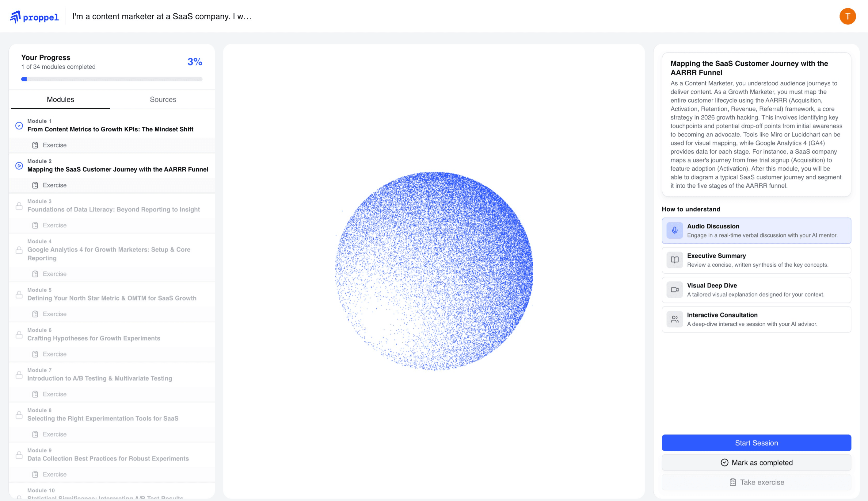The image size is (868, 501).
Task: Switch to the Modules tab
Action: click(x=60, y=99)
